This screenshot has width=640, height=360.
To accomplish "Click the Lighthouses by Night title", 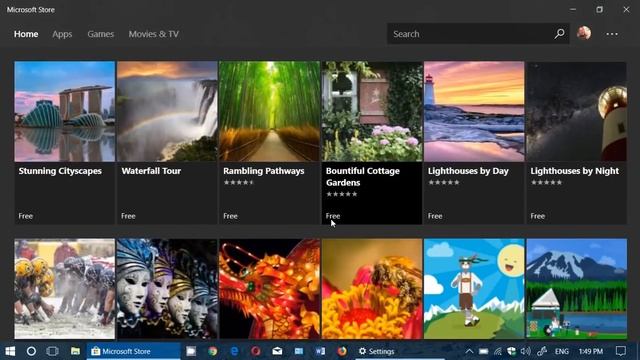I will [575, 171].
